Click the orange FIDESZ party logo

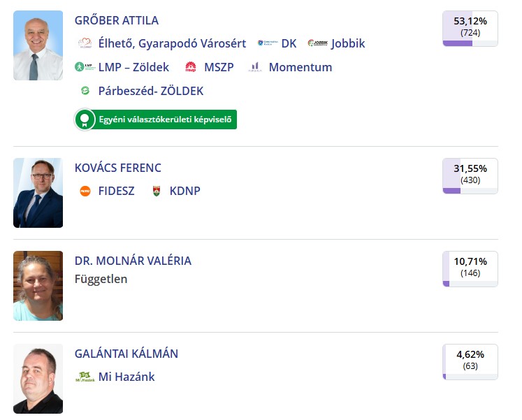[x=85, y=191]
